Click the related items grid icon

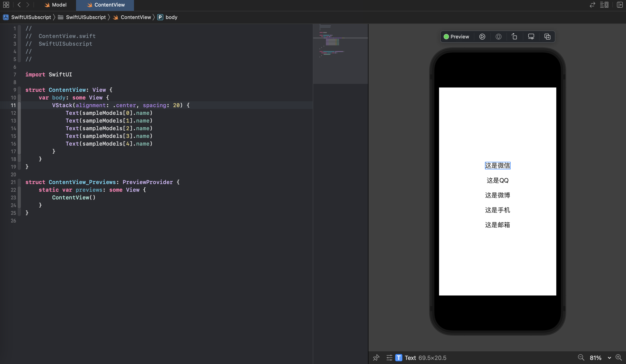6,5
